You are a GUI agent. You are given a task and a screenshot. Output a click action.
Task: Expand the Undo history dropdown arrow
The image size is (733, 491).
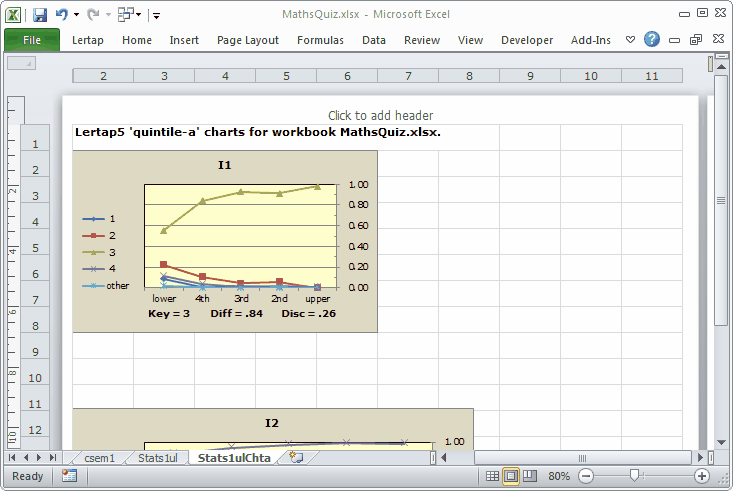76,15
